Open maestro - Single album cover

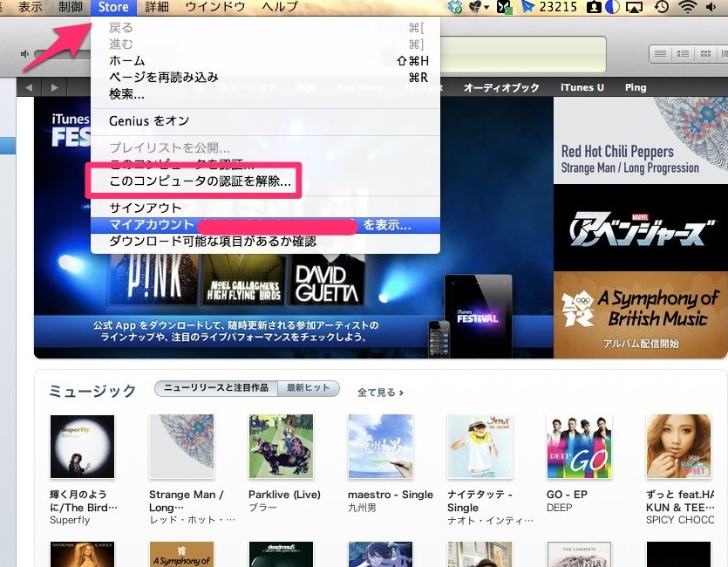(380, 447)
